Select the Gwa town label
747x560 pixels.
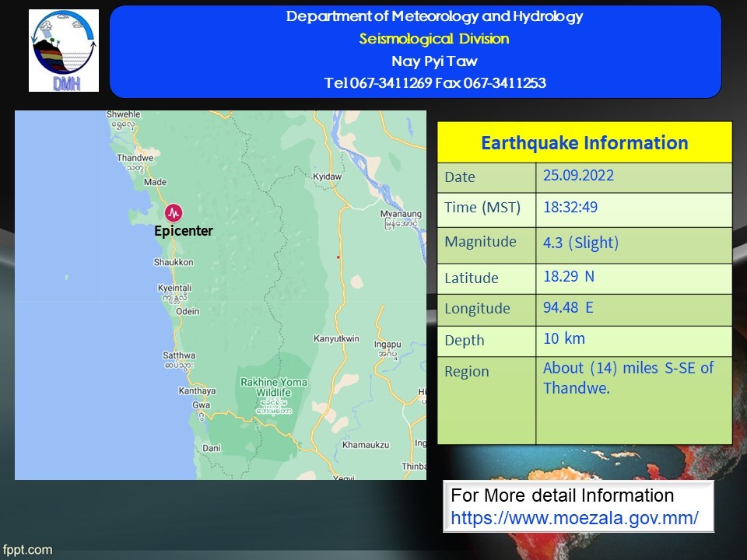201,405
